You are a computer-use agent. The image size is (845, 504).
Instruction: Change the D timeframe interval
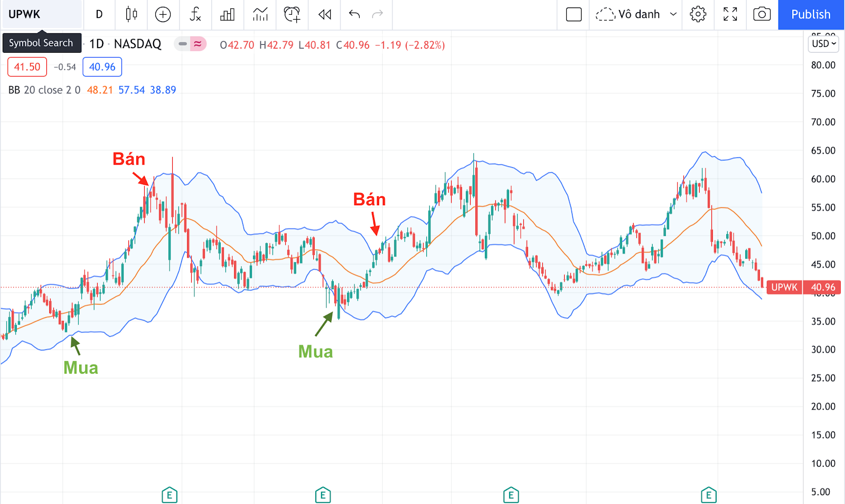pos(99,14)
